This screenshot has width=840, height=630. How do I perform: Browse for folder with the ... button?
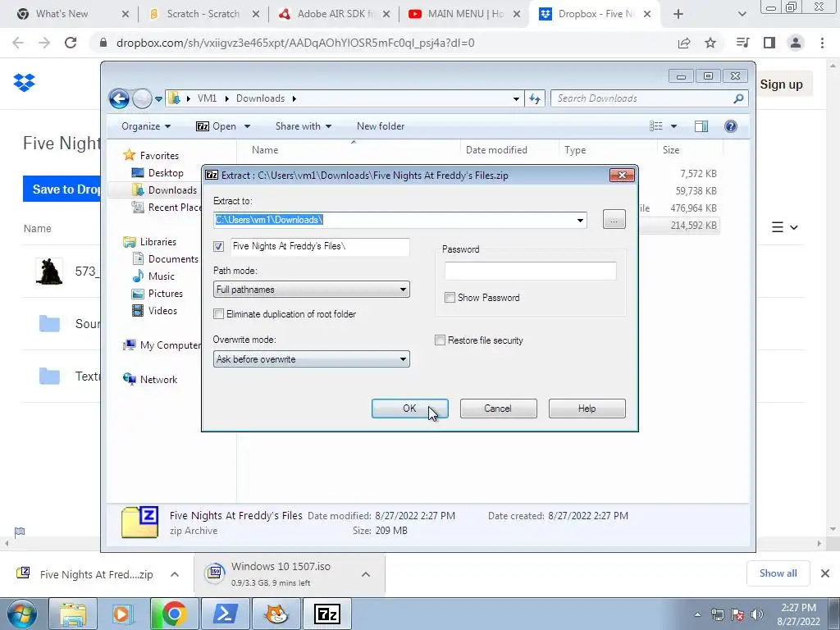coord(614,220)
